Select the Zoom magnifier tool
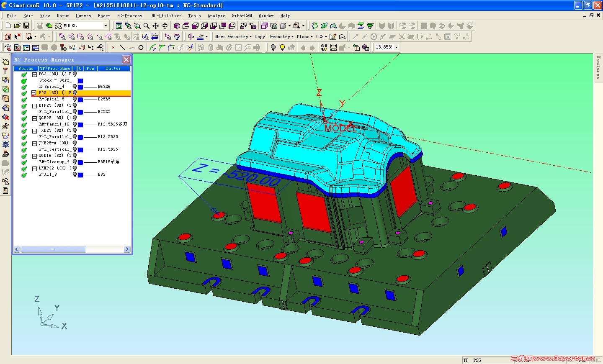The image size is (603, 364). tap(146, 26)
